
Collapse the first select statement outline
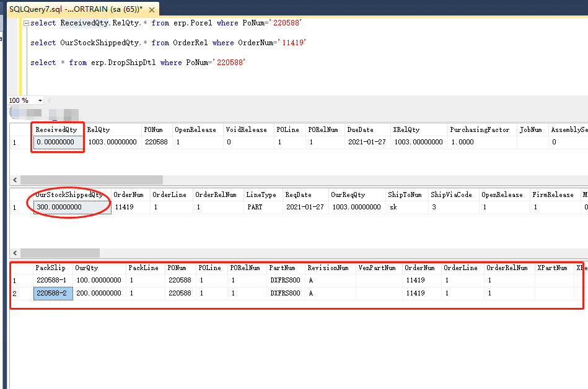(x=25, y=23)
